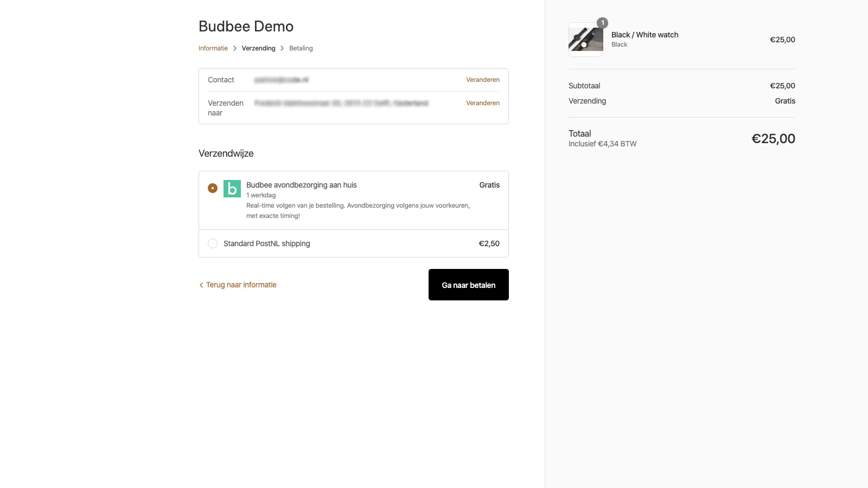Click the quantity badge on watch thumbnail
Screen dimensions: 868x488
pos(602,23)
